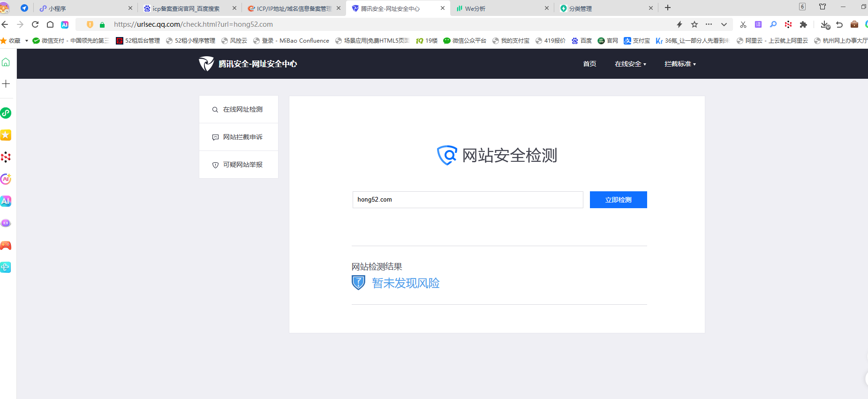
Task: Click the scissors screenshot tool icon
Action: 743,24
